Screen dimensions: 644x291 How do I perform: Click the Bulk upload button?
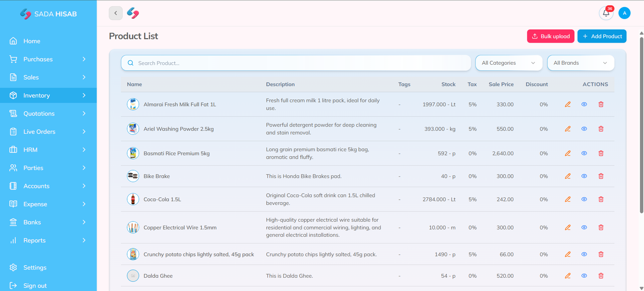pos(551,36)
